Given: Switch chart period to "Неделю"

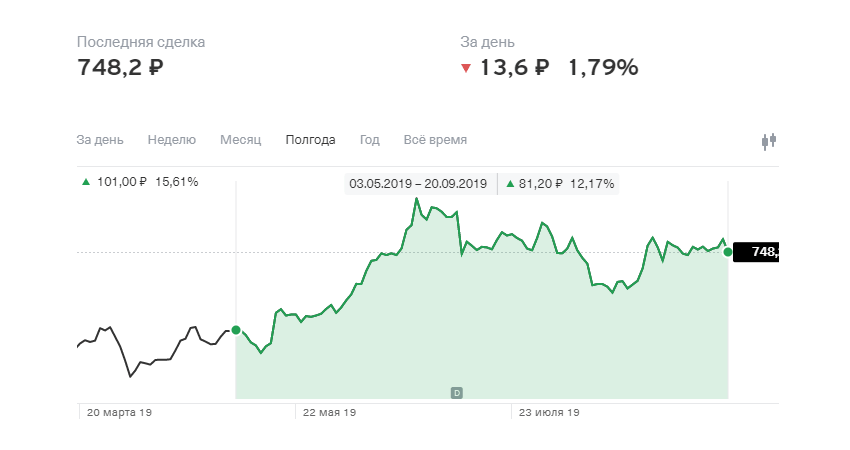Looking at the screenshot, I should click(171, 140).
